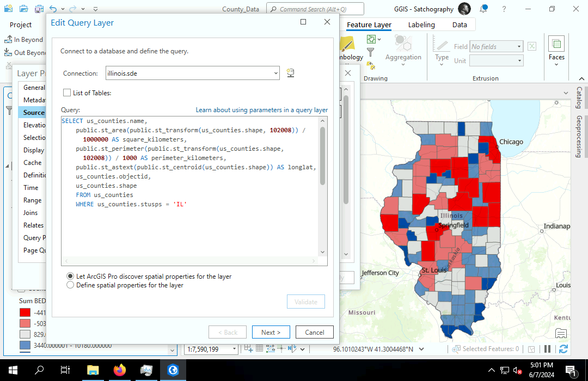The image size is (588, 381).
Task: Click the Faces extrusion icon
Action: point(556,45)
